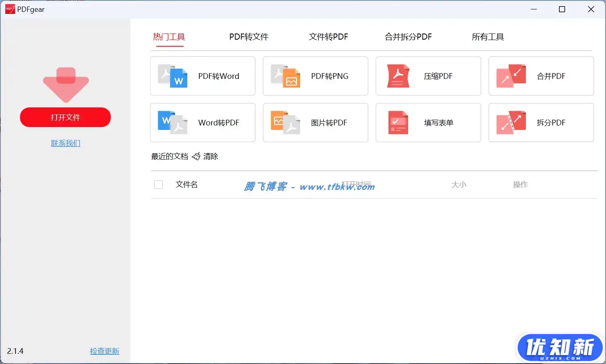Select the PDF转PNG tool

click(315, 76)
